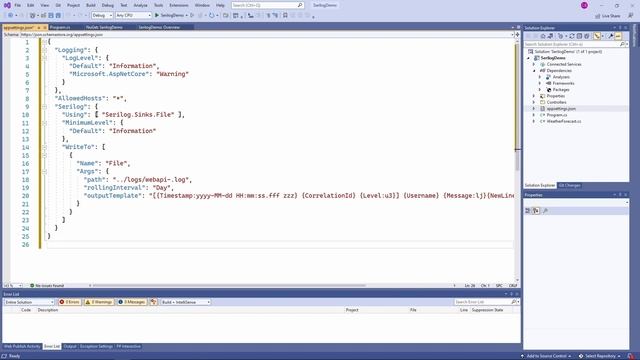Click the Solution Explorer Home icon

[x=543, y=36]
